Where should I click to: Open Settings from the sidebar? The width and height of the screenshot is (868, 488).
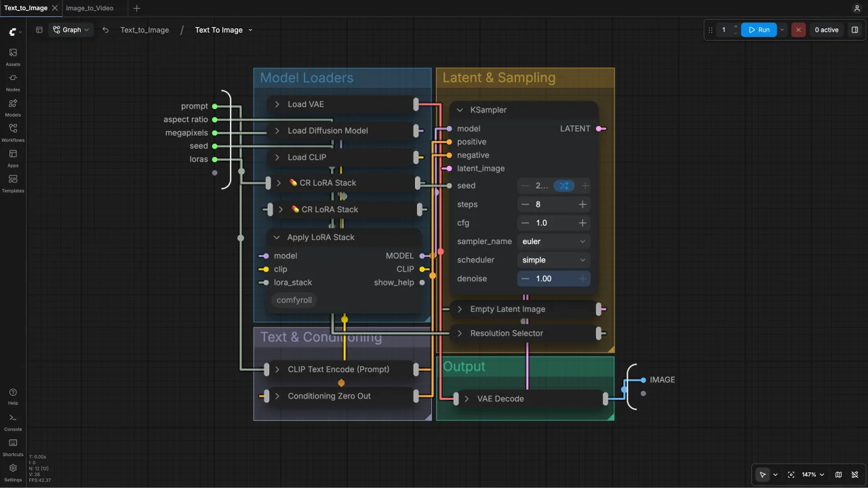(x=13, y=472)
